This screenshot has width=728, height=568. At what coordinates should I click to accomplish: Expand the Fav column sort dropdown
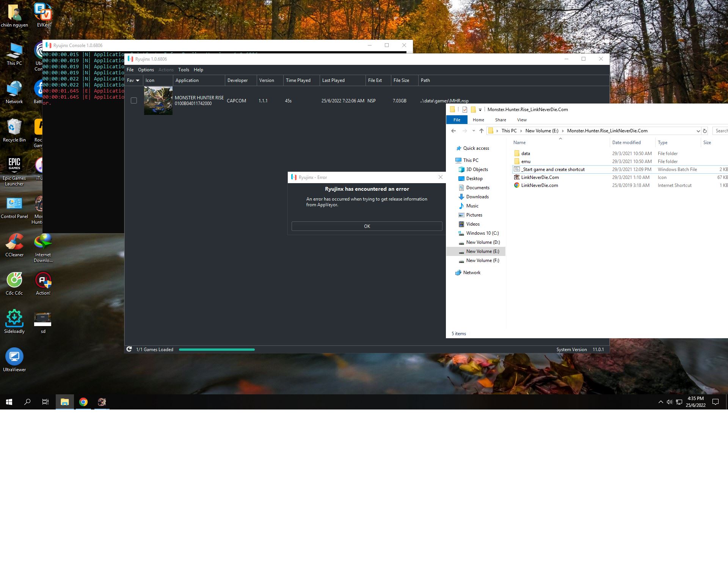pyautogui.click(x=138, y=80)
